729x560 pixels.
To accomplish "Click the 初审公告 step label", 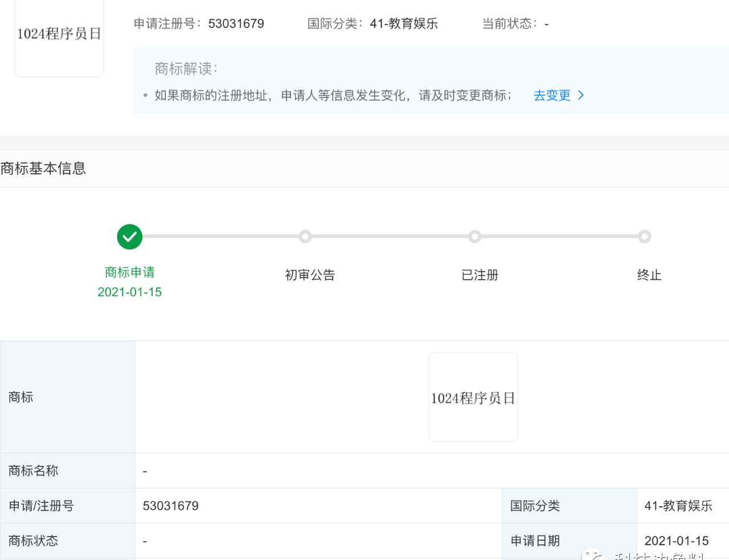I will point(310,275).
